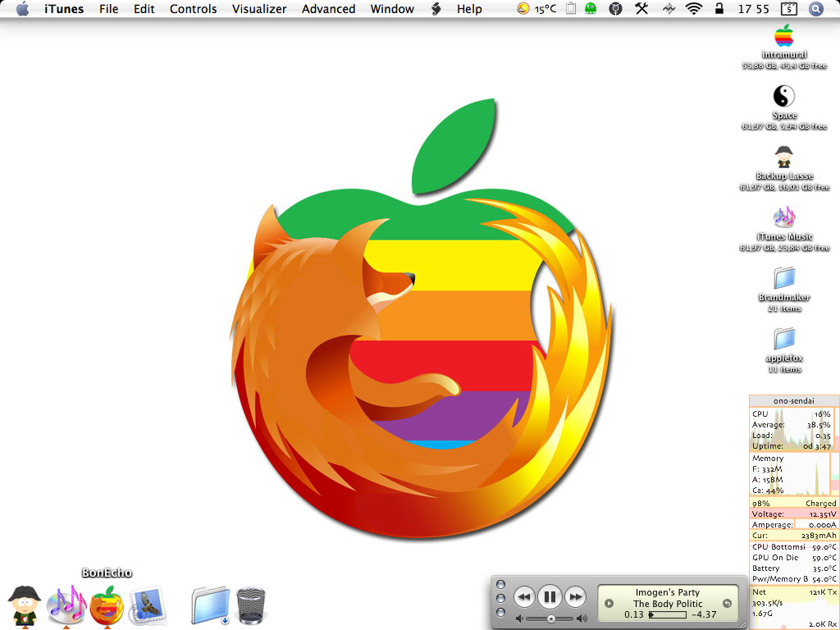
Task: Open the Bluetooth status icon
Action: tap(669, 8)
